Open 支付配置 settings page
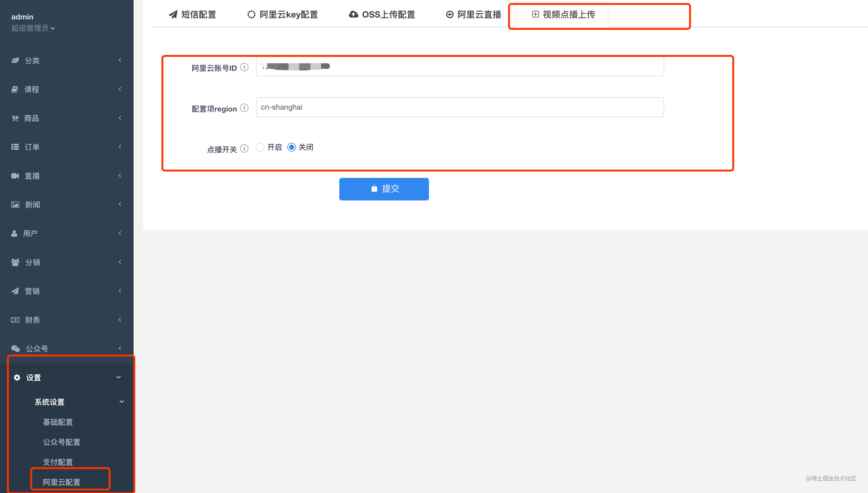This screenshot has width=868, height=493. click(58, 462)
